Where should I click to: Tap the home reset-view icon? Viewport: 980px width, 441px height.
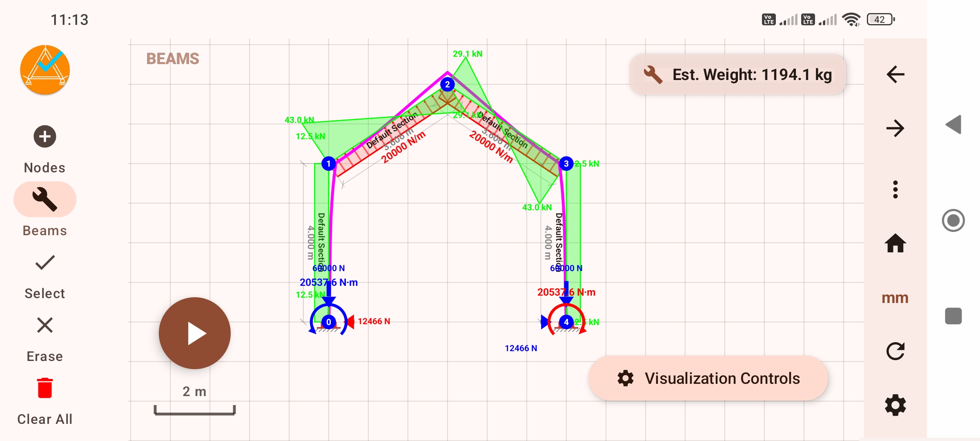click(895, 244)
